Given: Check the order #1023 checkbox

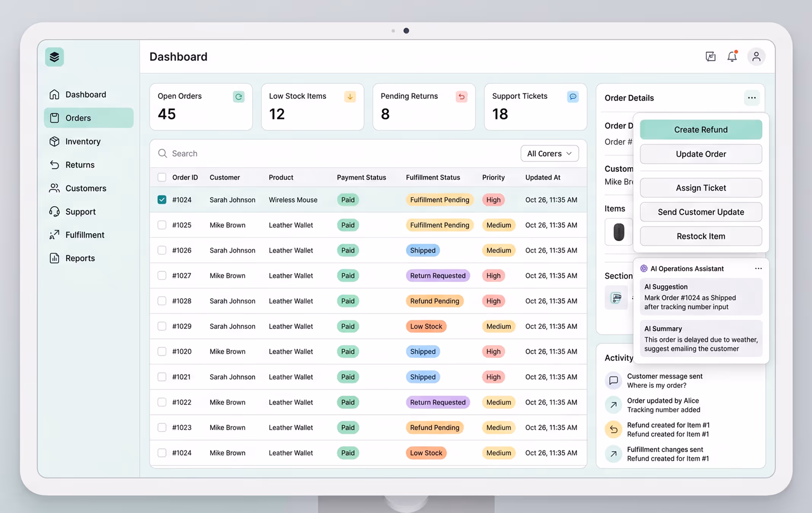Looking at the screenshot, I should (x=162, y=427).
